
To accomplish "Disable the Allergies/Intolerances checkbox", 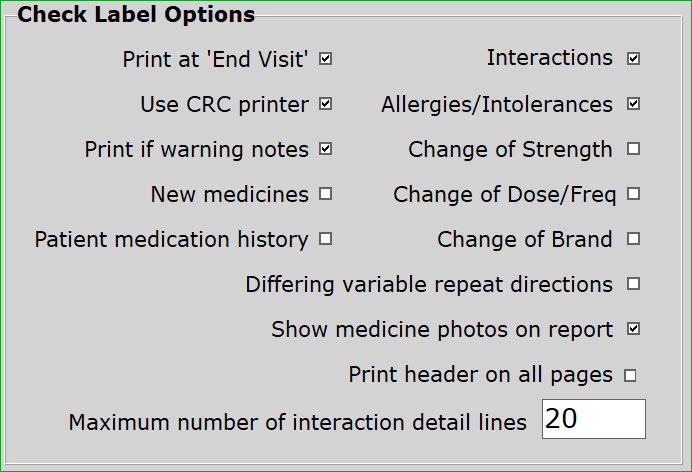I will 634,104.
